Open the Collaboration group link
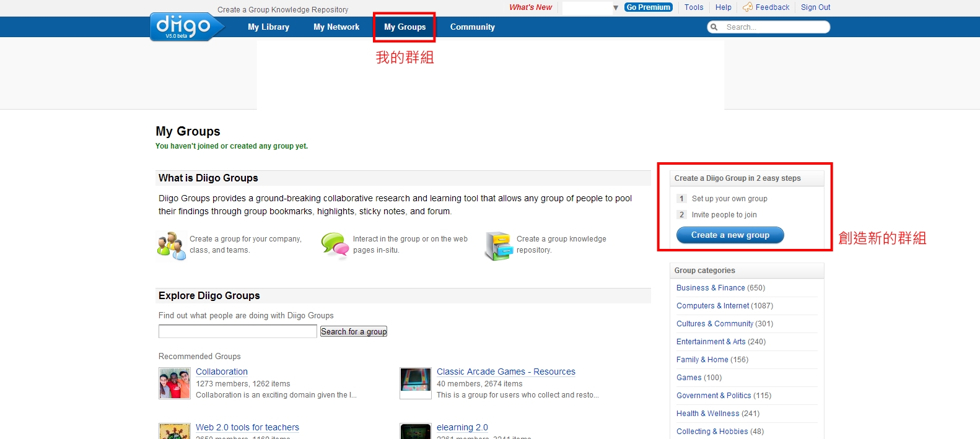This screenshot has width=980, height=439. tap(222, 372)
